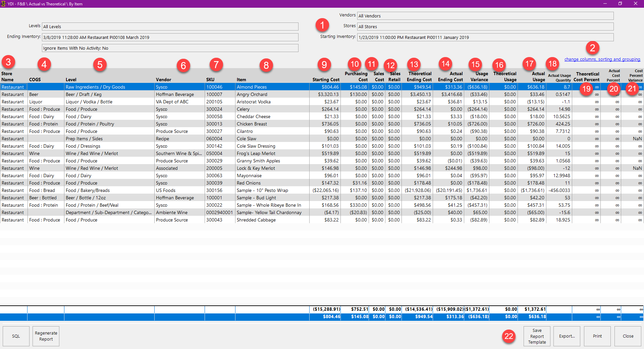
Task: Open change columns, sorting and grouping link
Action: pos(602,59)
